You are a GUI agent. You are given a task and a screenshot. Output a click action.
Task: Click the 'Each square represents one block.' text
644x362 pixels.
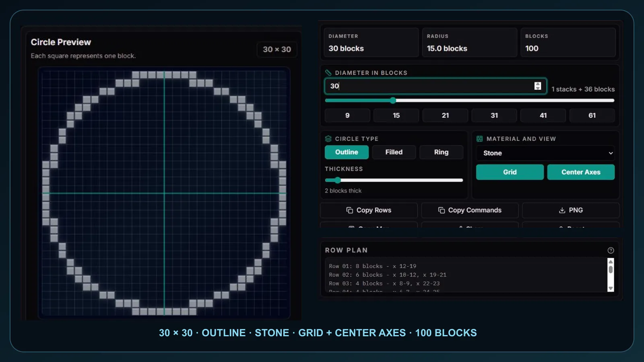point(83,56)
